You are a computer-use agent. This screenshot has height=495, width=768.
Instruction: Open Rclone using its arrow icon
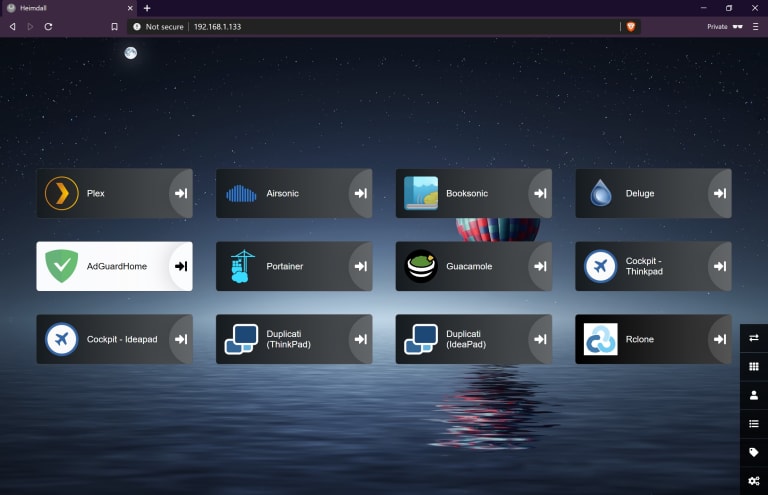click(720, 339)
